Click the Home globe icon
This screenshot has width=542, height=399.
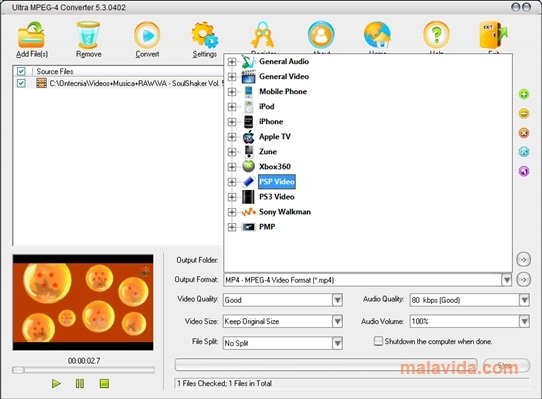(x=377, y=35)
